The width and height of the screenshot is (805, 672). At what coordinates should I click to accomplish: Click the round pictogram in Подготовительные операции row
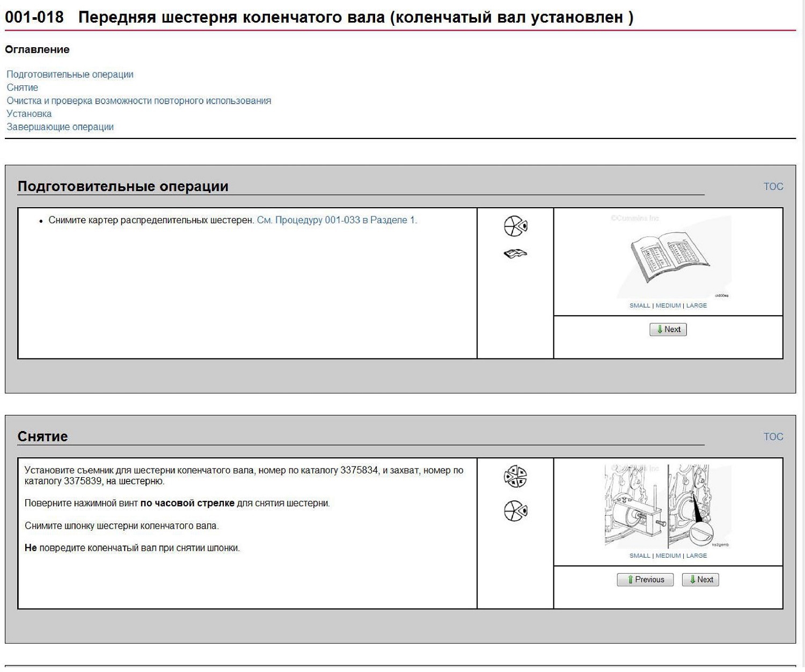(x=515, y=226)
